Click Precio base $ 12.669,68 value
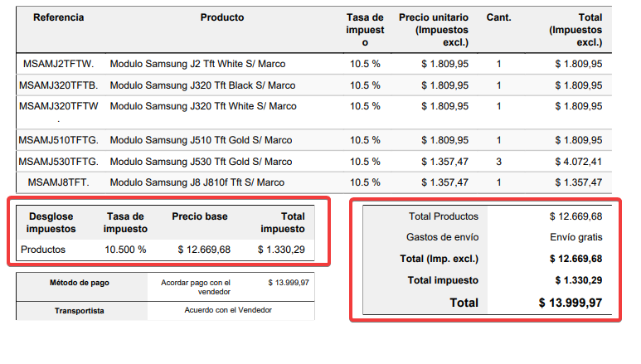Image resolution: width=641 pixels, height=364 pixels. (x=204, y=250)
